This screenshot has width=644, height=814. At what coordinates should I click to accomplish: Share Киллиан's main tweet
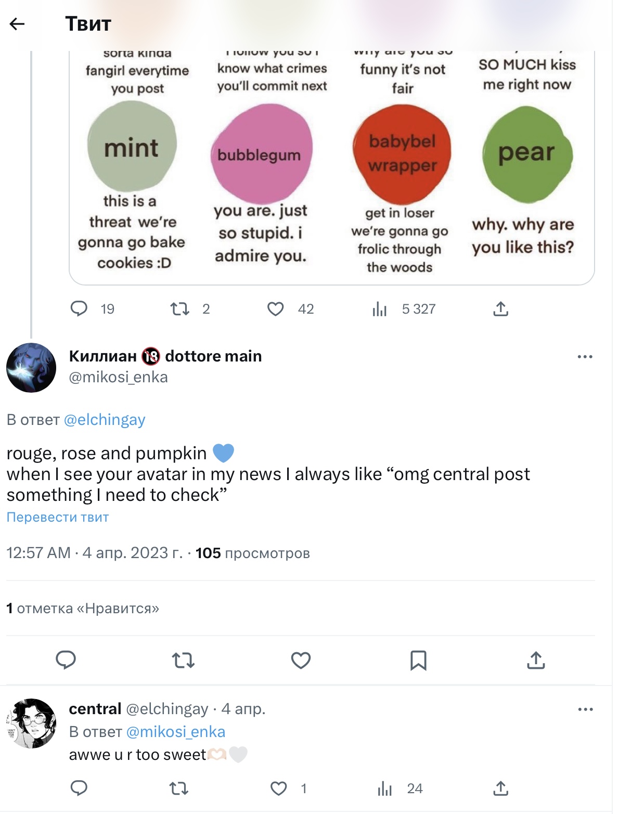[536, 660]
